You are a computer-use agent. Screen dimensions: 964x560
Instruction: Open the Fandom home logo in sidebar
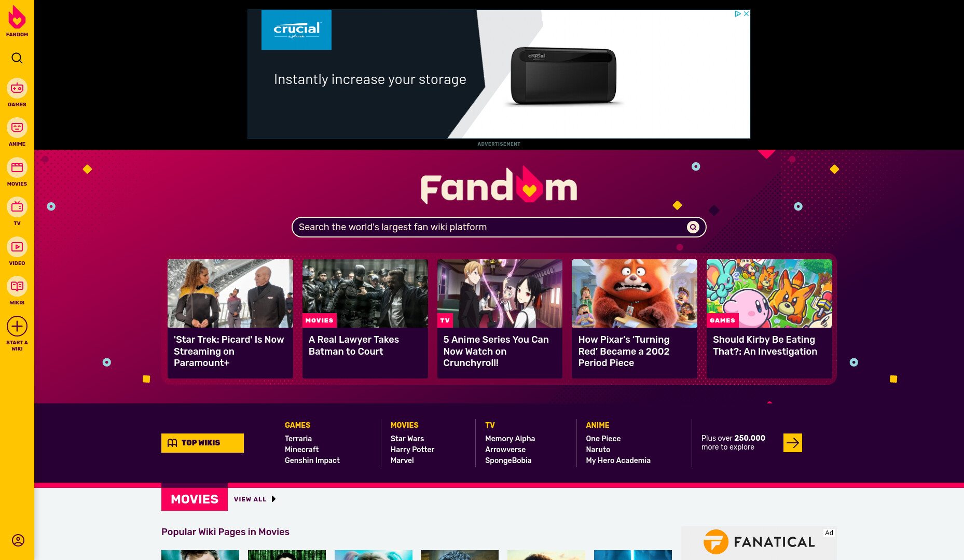pyautogui.click(x=17, y=21)
